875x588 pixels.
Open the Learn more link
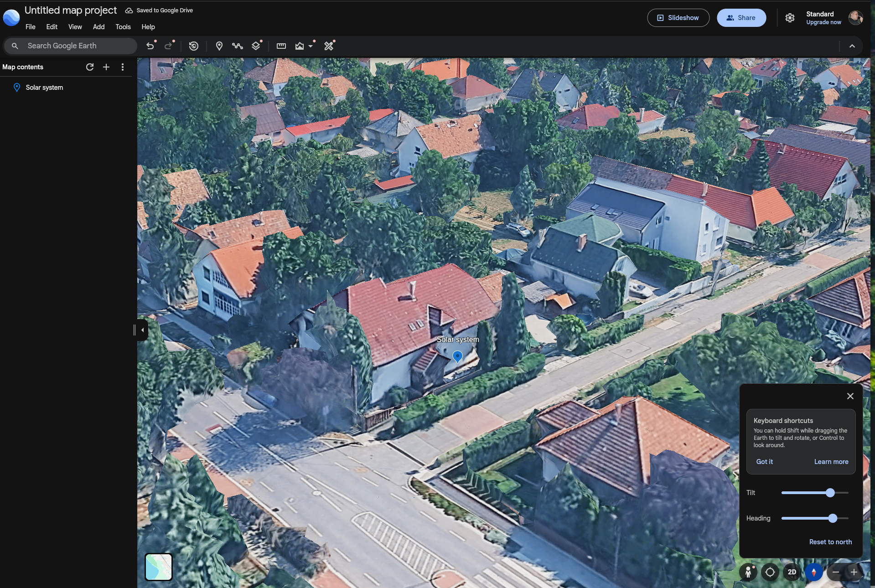coord(831,462)
